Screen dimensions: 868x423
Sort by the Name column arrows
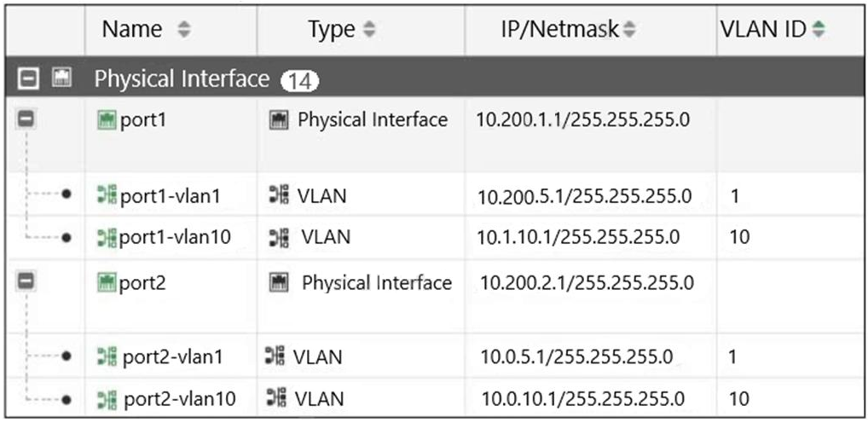click(x=183, y=31)
